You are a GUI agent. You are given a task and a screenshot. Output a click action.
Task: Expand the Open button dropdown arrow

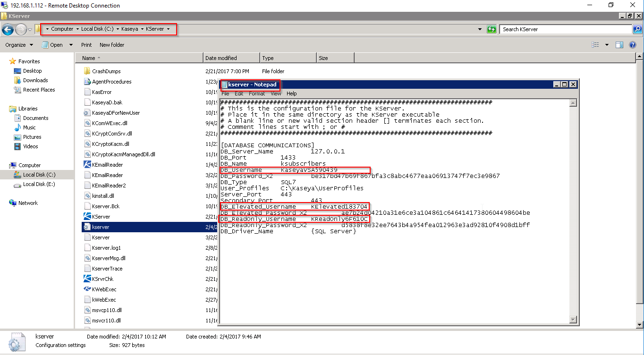point(71,45)
